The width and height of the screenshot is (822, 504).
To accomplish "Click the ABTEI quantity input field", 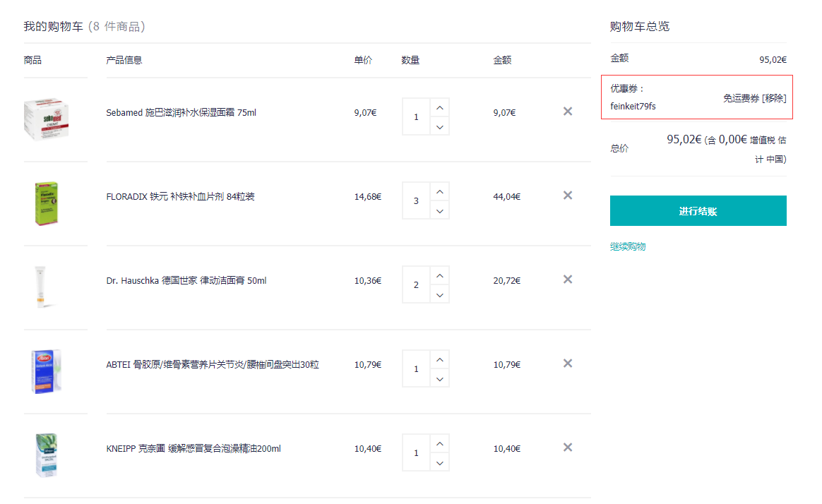I will pos(416,369).
